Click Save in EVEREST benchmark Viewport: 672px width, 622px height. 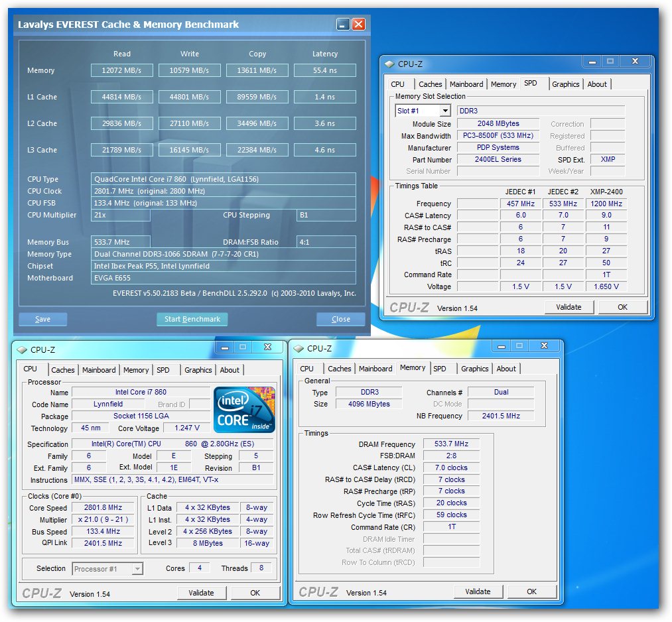tap(43, 319)
